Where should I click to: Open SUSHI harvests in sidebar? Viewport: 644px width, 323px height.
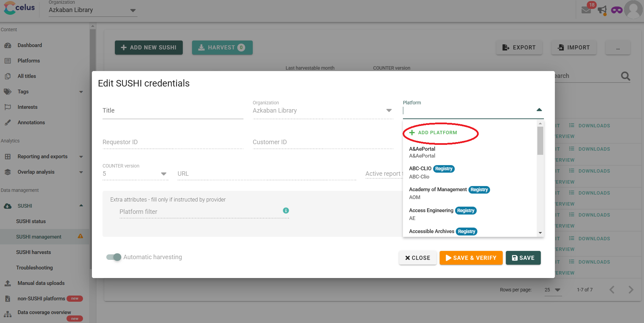(33, 252)
